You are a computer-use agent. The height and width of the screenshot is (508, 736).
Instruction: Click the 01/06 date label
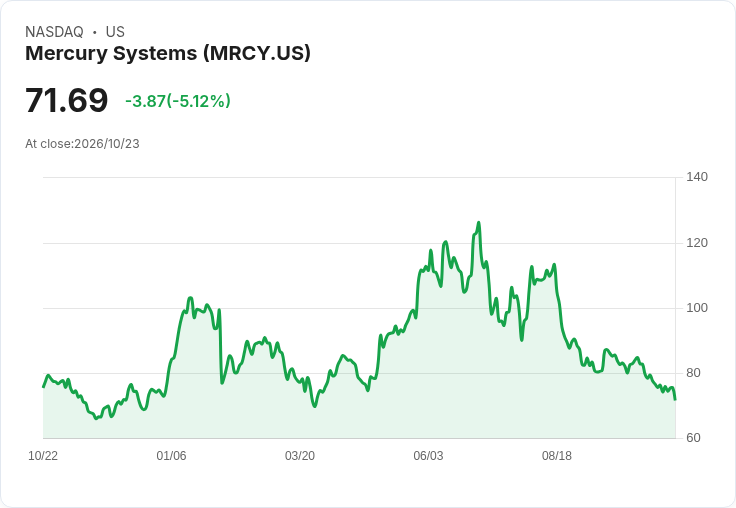pyautogui.click(x=171, y=456)
